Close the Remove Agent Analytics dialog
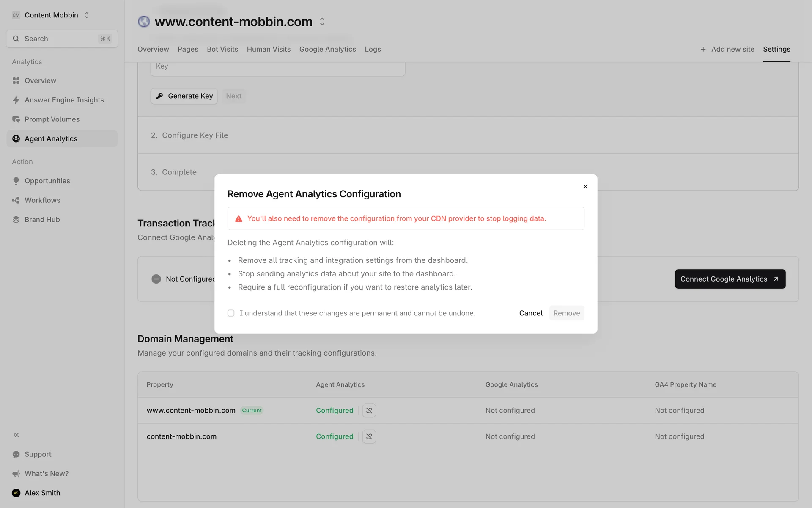 (585, 187)
